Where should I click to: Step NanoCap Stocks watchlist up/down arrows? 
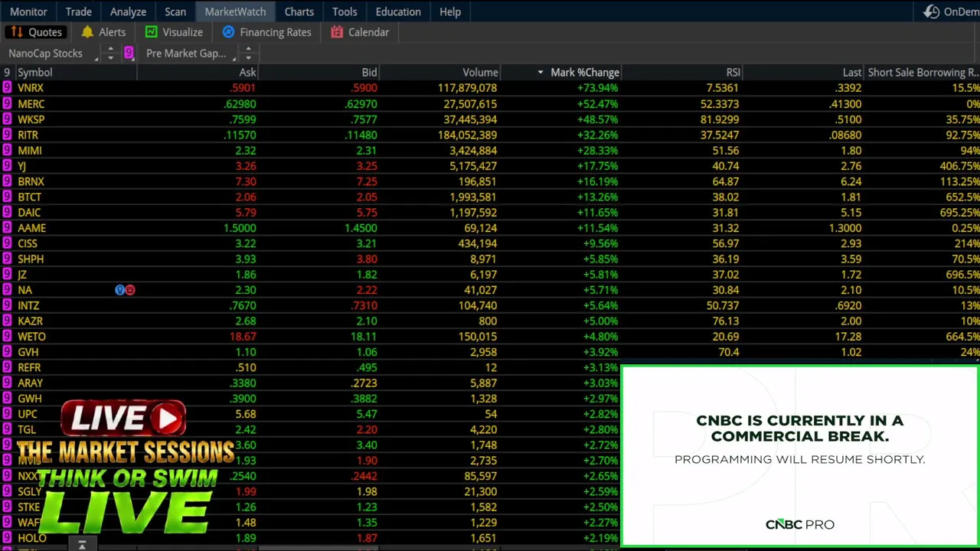tap(110, 53)
